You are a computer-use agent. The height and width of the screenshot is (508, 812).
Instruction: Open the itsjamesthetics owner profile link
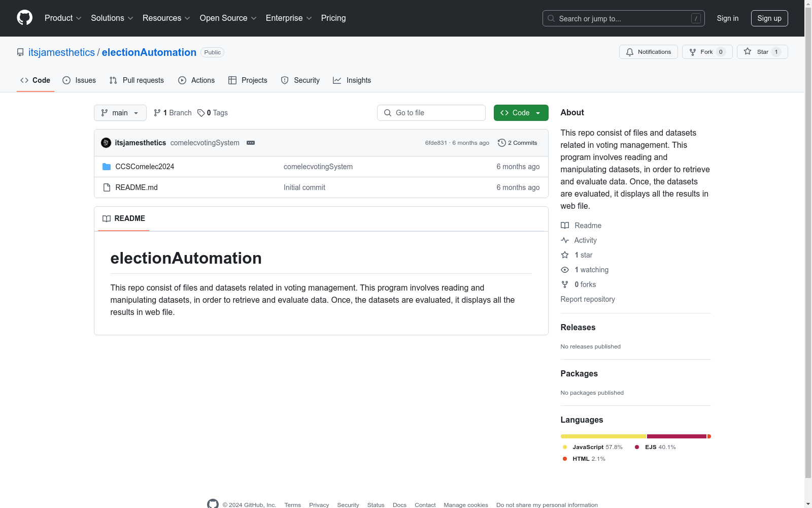pos(61,52)
